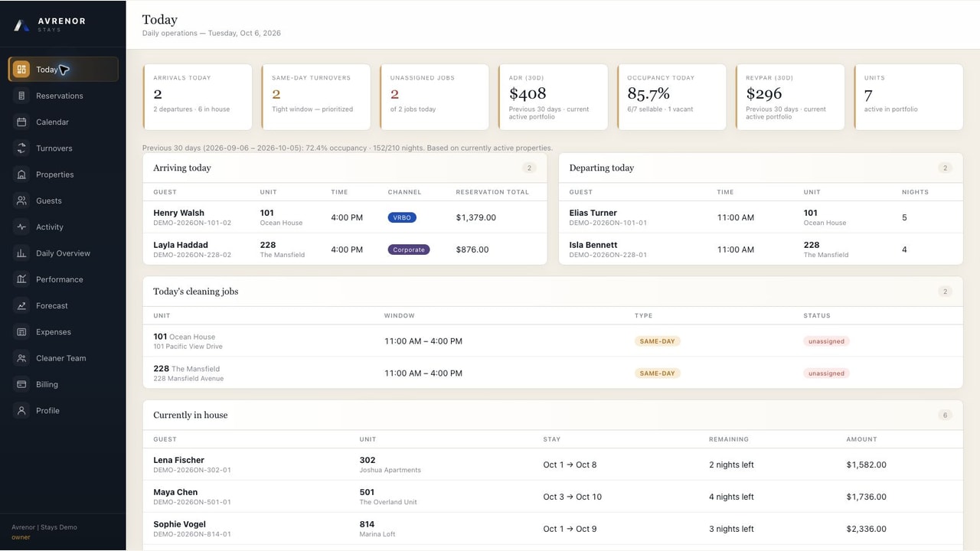Open Maya Chen in-house guest row
980x551 pixels.
pyautogui.click(x=553, y=497)
